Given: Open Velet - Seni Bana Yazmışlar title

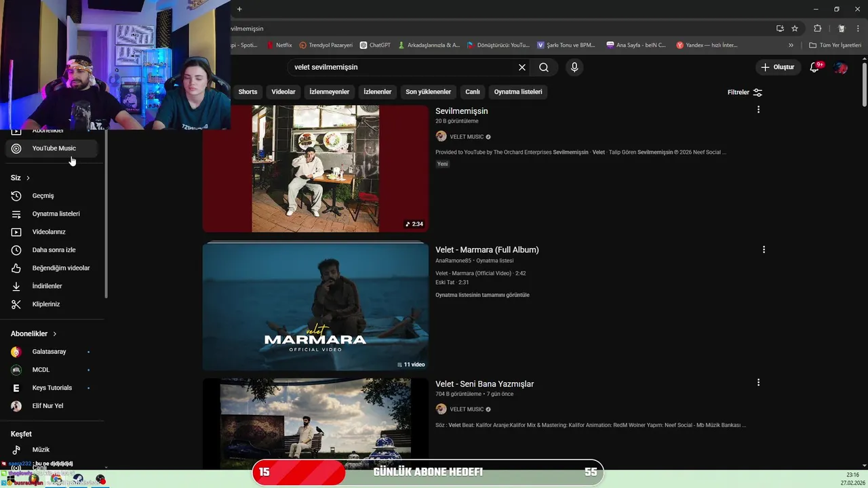Looking at the screenshot, I should (485, 384).
